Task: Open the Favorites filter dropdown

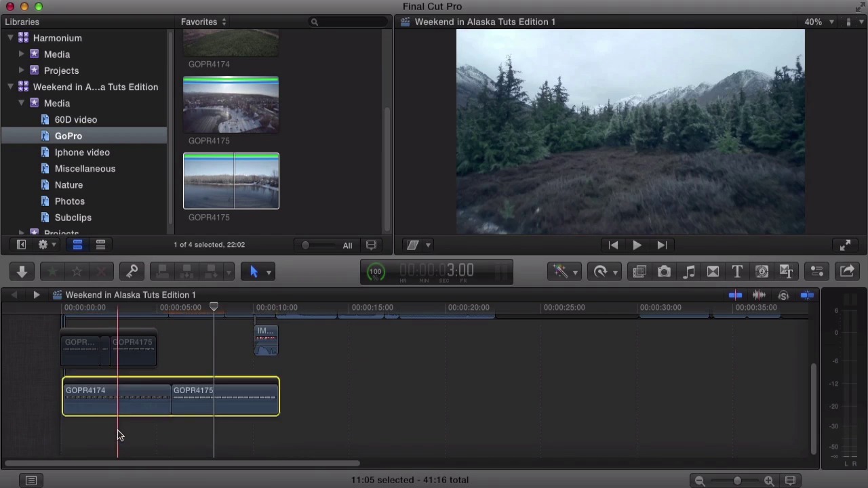Action: pyautogui.click(x=203, y=22)
